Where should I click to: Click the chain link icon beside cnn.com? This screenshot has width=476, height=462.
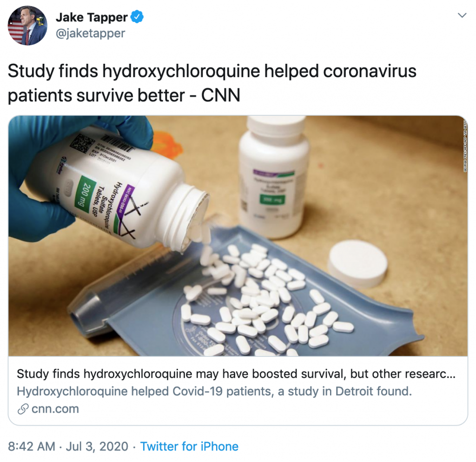[x=23, y=409]
